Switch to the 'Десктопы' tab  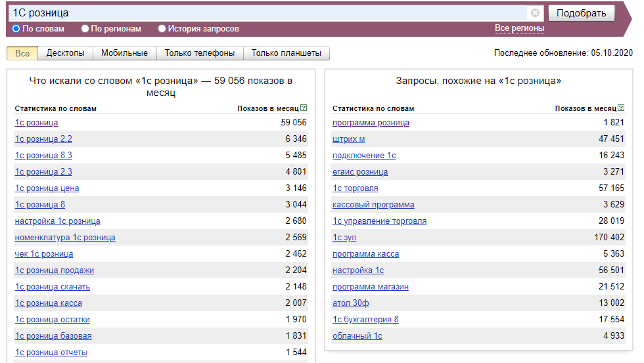[x=65, y=53]
